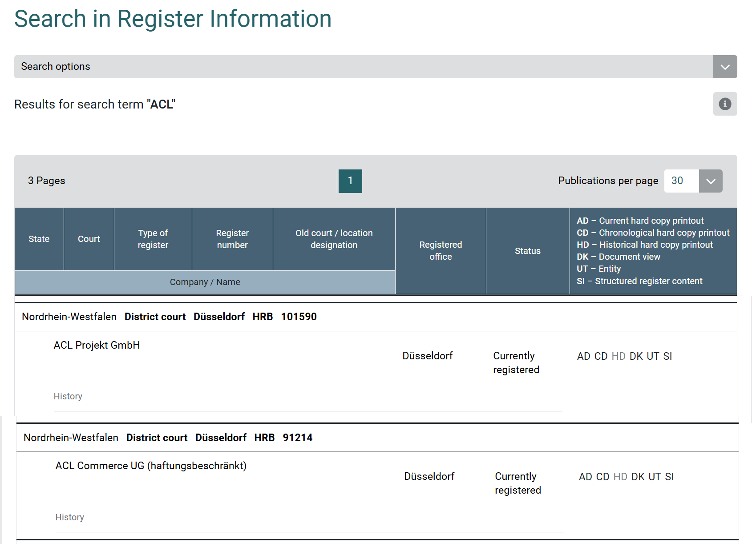Click legend entry CD – Chronological hard copy printout

(x=653, y=233)
